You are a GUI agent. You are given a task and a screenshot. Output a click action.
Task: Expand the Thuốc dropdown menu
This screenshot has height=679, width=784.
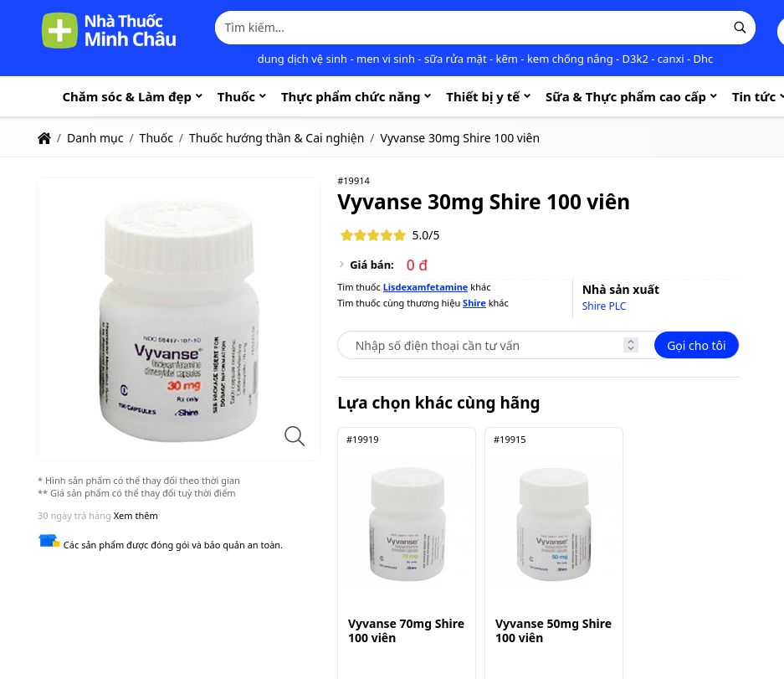coord(242,97)
